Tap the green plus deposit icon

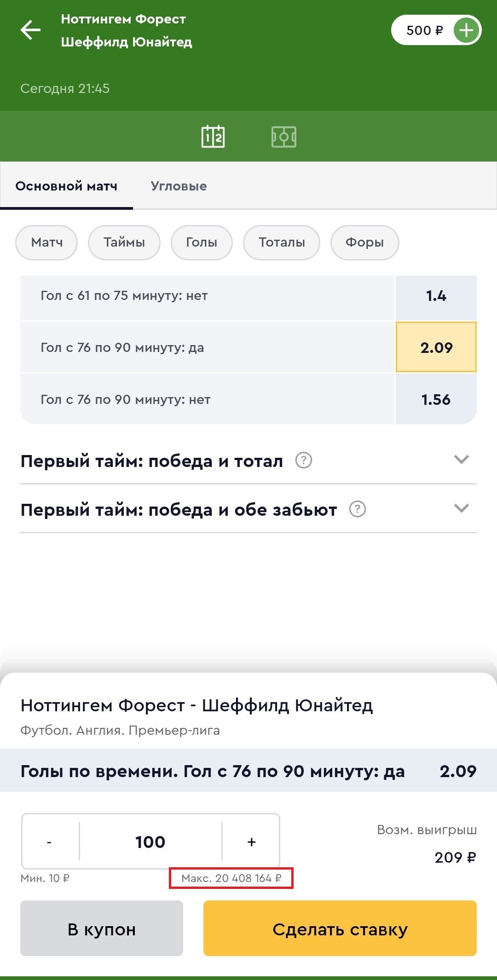tap(466, 31)
